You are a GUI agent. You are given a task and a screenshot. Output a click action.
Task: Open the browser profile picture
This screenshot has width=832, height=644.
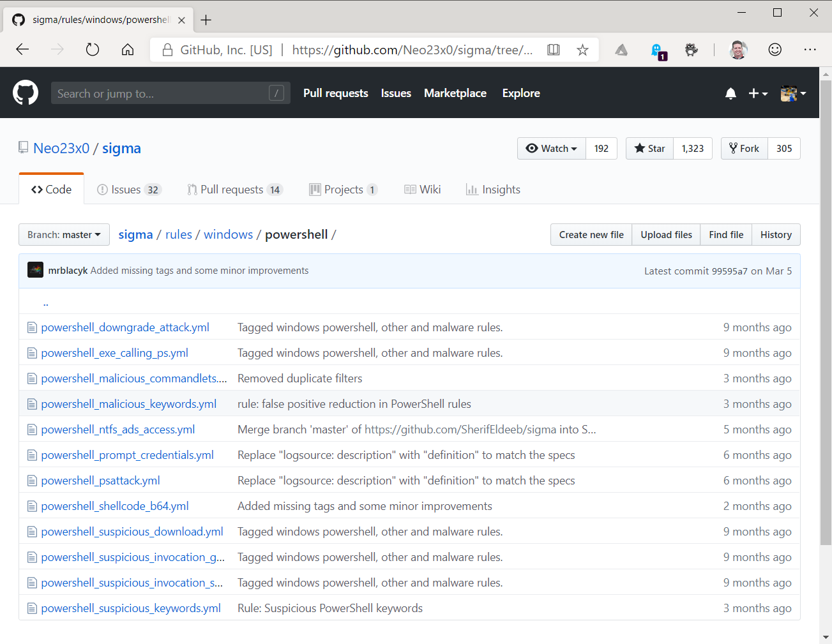(x=738, y=50)
